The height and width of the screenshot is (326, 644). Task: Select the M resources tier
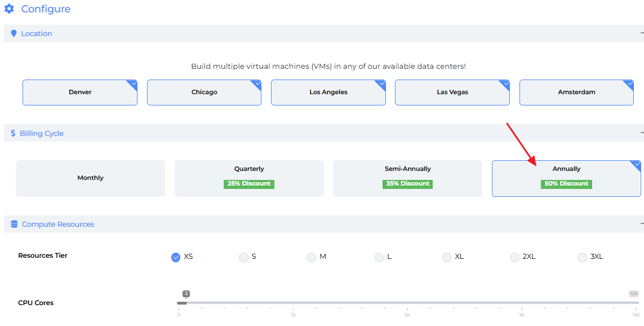311,257
